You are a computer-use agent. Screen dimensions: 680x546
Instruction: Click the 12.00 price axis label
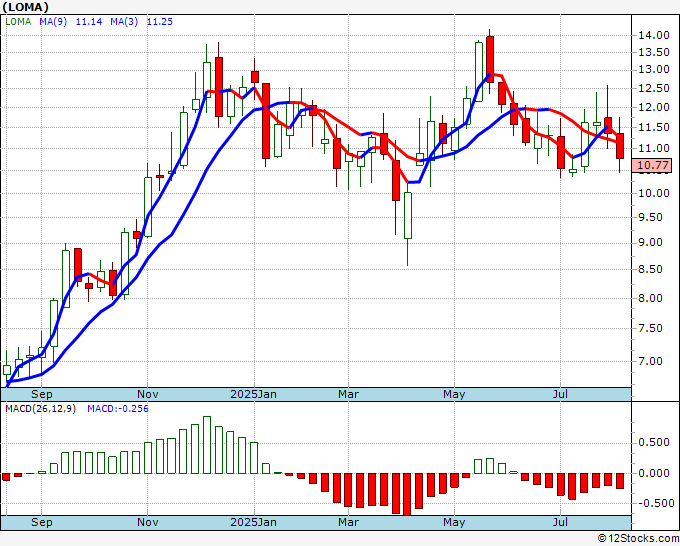click(654, 107)
